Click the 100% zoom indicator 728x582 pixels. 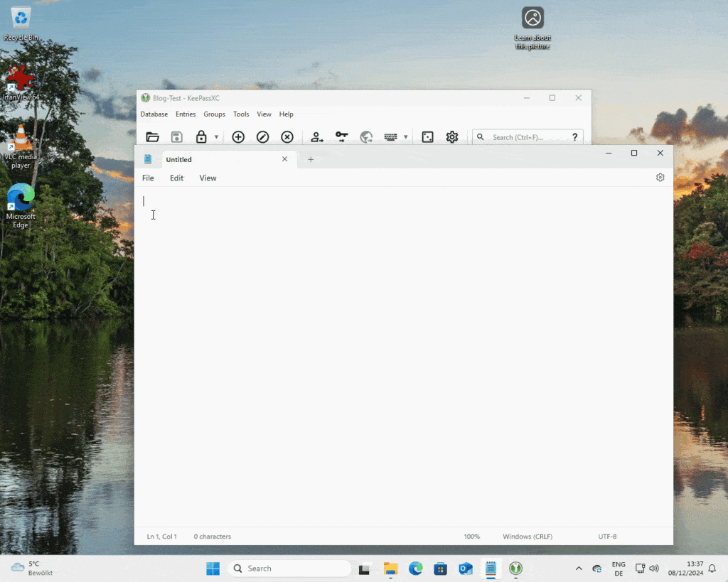pos(472,537)
